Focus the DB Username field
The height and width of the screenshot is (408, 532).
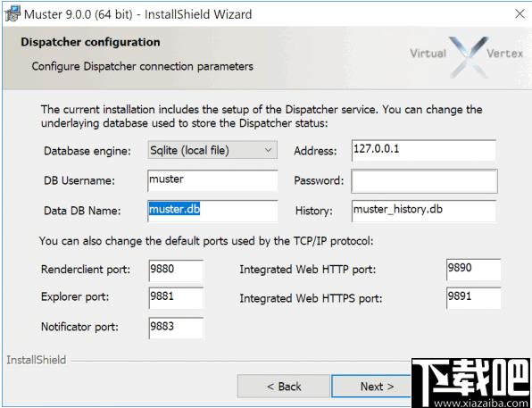click(x=212, y=180)
